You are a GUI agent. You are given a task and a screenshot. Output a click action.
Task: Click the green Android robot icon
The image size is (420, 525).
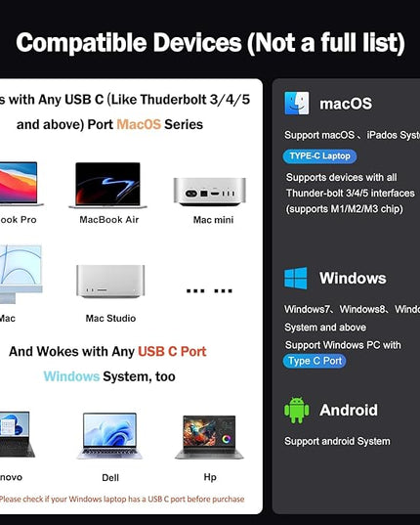point(297,411)
